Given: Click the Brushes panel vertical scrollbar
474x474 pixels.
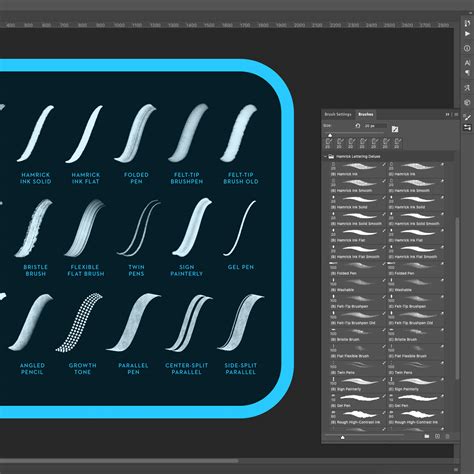Looking at the screenshot, I should click(x=457, y=298).
